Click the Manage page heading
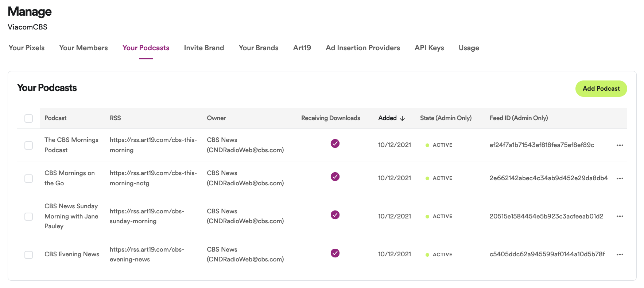This screenshot has height=288, width=644. point(30,11)
